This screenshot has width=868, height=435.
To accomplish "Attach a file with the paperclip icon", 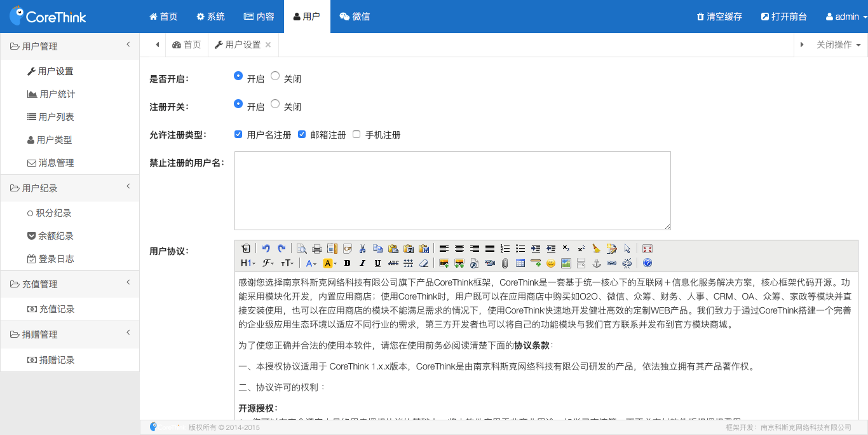I will pos(505,263).
